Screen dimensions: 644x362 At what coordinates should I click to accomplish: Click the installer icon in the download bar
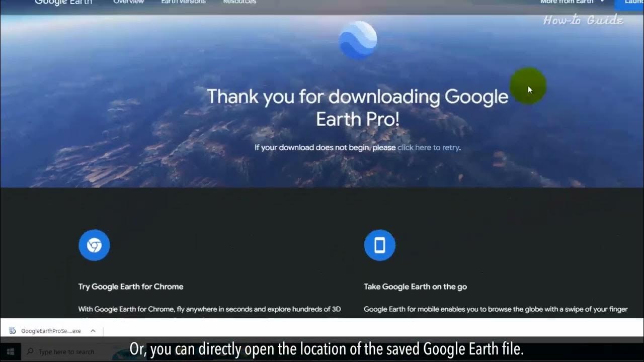tap(12, 331)
